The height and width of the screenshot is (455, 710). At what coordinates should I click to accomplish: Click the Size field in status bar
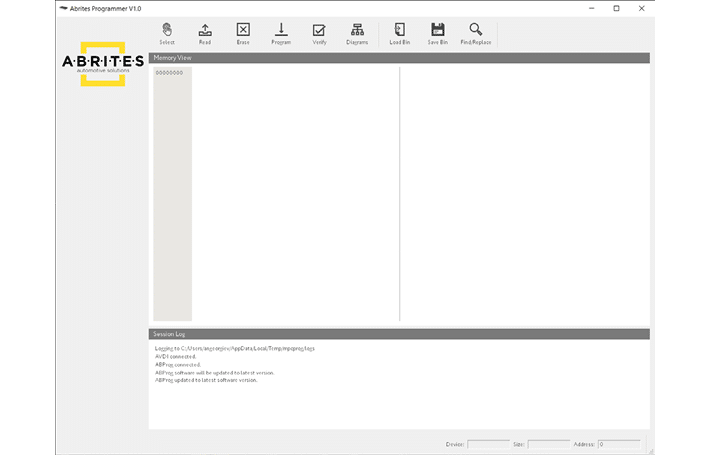[548, 443]
